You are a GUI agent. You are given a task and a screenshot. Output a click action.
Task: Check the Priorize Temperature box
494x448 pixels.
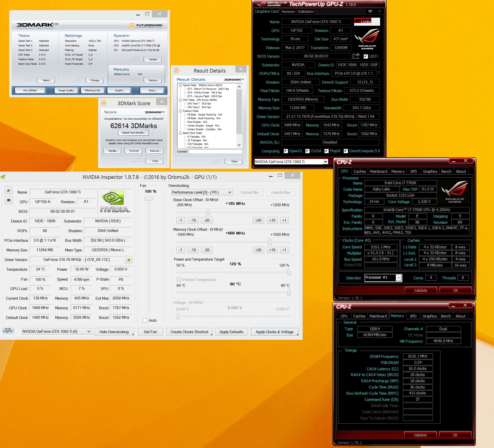point(179,279)
